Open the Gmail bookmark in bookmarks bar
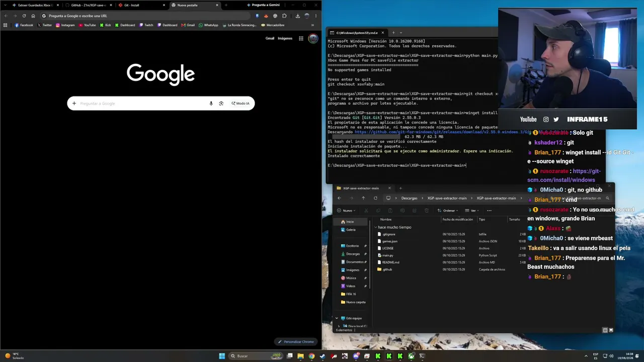This screenshot has width=644, height=362. pos(188,25)
